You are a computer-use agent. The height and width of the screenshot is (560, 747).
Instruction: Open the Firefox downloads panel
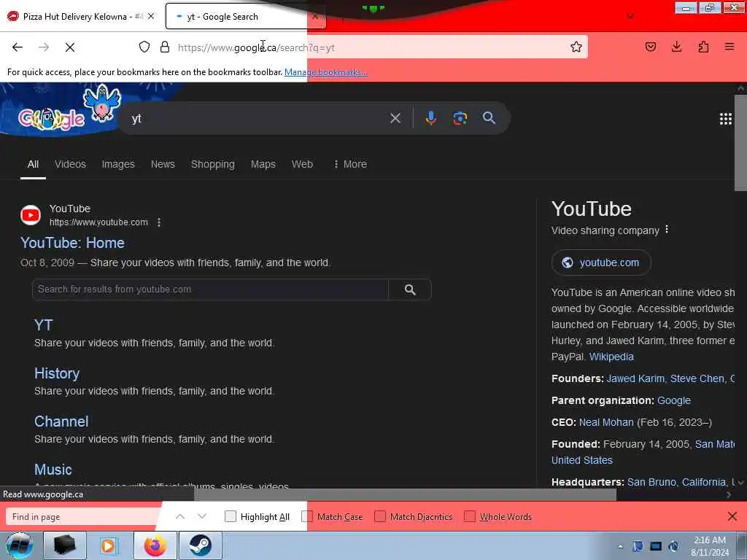tap(676, 47)
